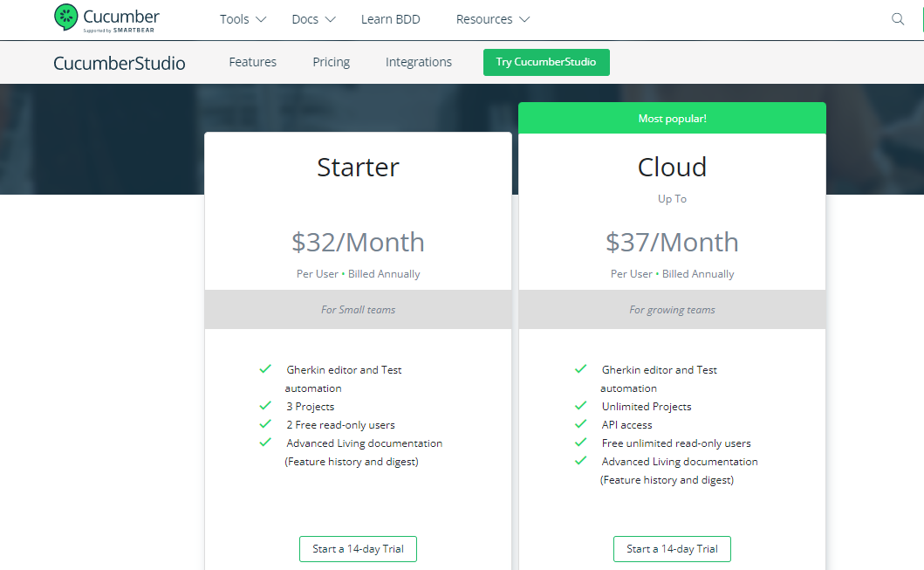Click checkmark next to Unlimited Projects
The height and width of the screenshot is (570, 924).
point(580,406)
